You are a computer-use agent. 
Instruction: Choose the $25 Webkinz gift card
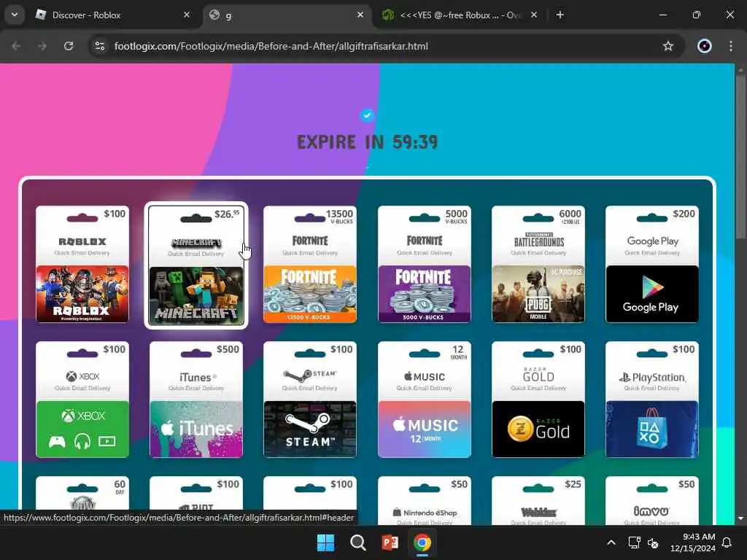coord(538,500)
